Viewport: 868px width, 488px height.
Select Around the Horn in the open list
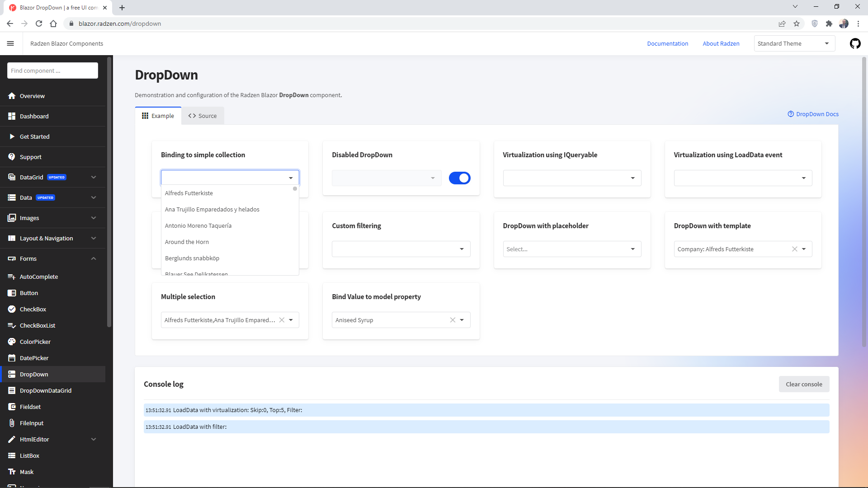coord(187,242)
